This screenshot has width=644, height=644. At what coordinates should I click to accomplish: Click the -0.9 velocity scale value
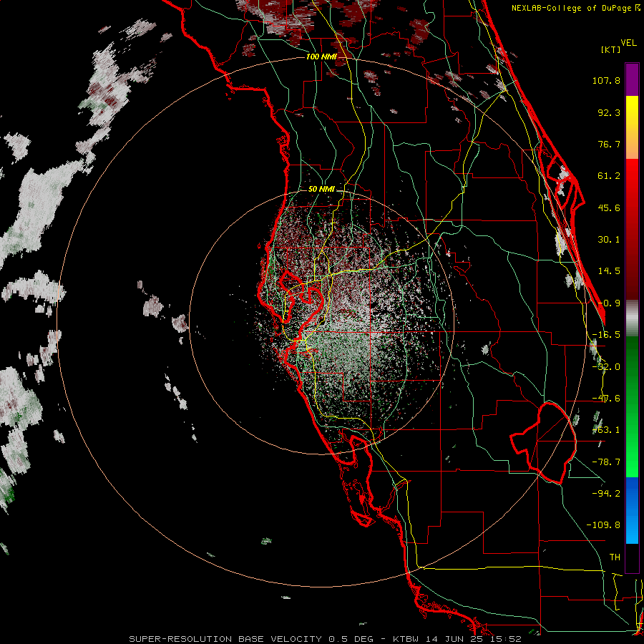[609, 303]
